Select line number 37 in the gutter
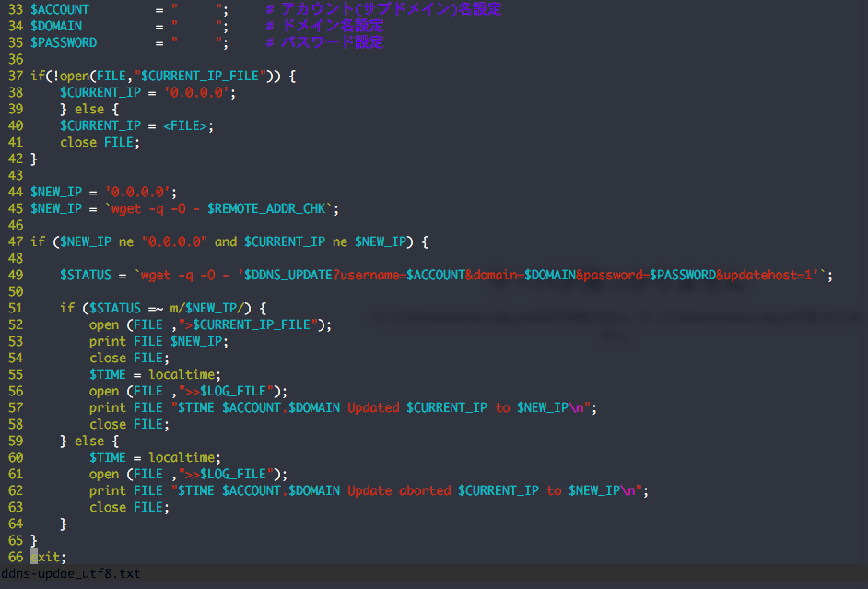Viewport: 868px width, 589px height. 15,76
